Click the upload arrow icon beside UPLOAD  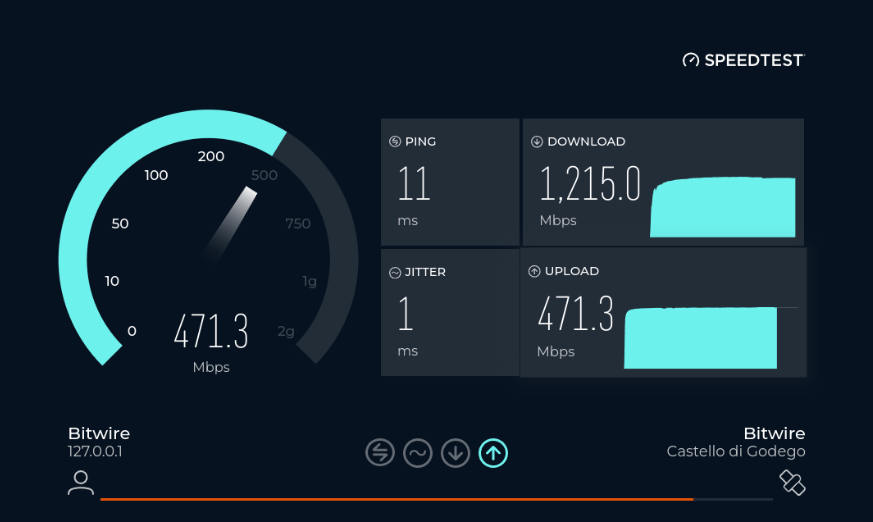pos(534,271)
